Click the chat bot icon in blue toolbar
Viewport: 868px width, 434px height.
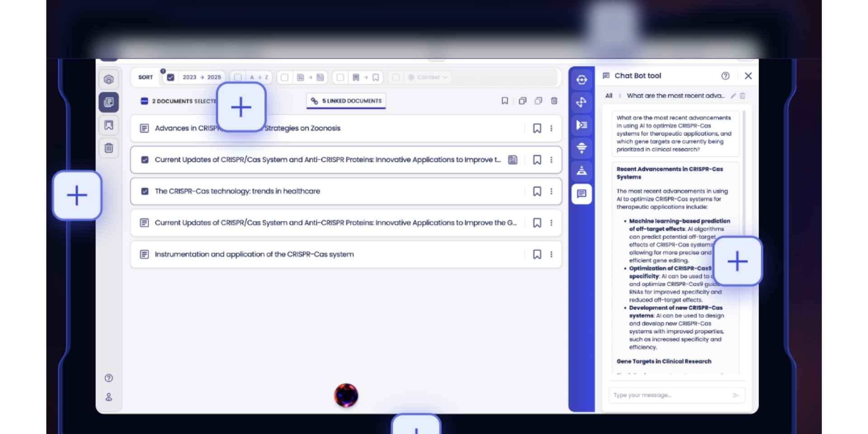[581, 194]
